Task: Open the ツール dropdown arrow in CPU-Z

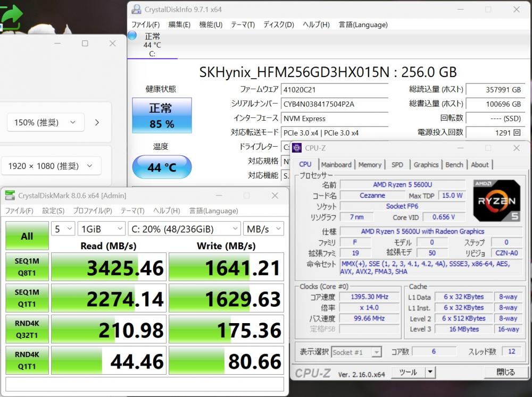Action: (x=430, y=372)
